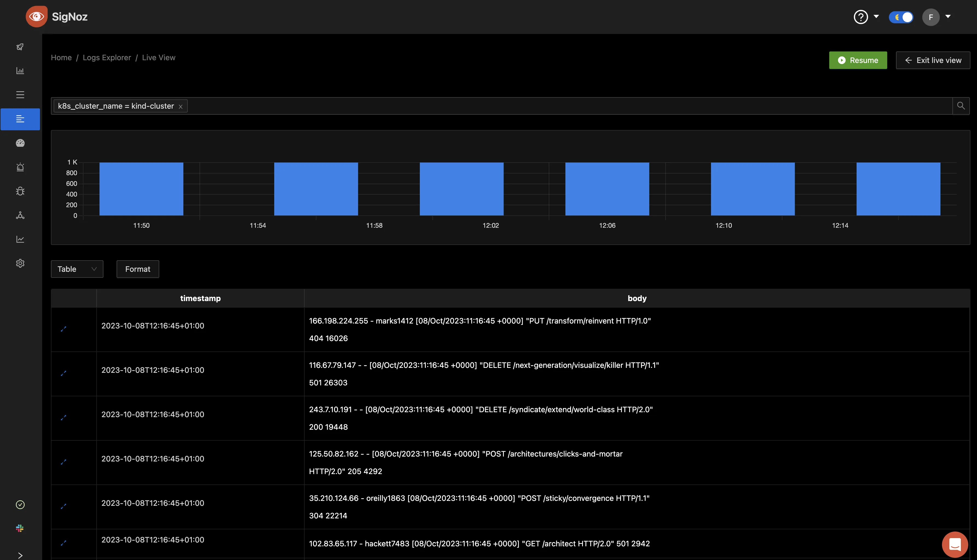
Task: Select the Logs sidebar icon
Action: click(x=20, y=119)
